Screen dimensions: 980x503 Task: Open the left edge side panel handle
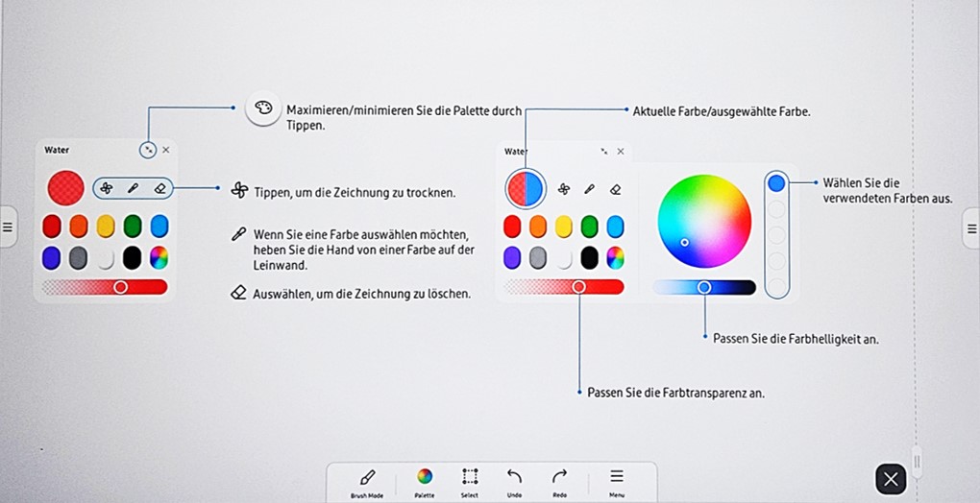click(7, 228)
